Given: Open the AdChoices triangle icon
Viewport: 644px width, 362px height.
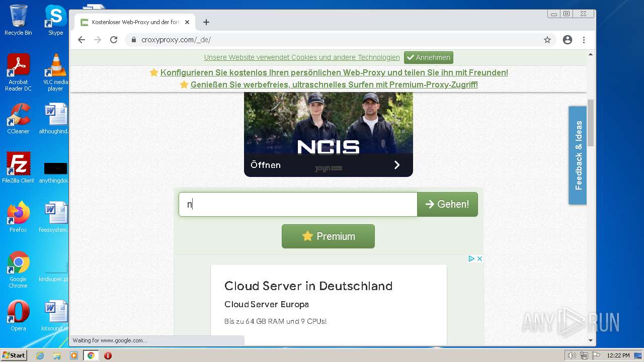Looking at the screenshot, I should click(471, 258).
